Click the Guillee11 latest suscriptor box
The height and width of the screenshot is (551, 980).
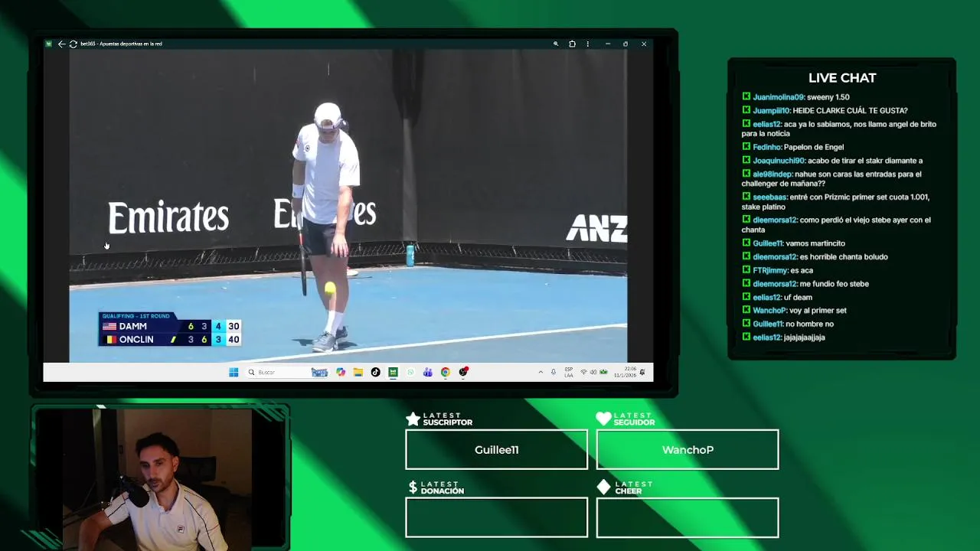496,449
